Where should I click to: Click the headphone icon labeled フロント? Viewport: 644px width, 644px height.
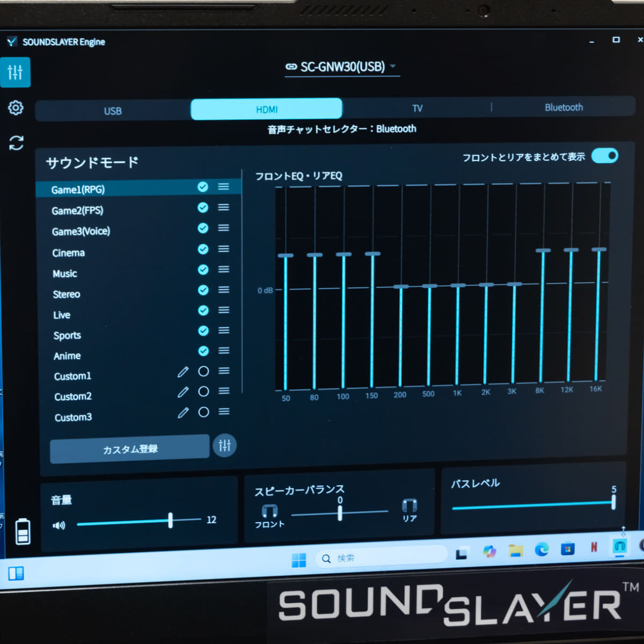[269, 511]
